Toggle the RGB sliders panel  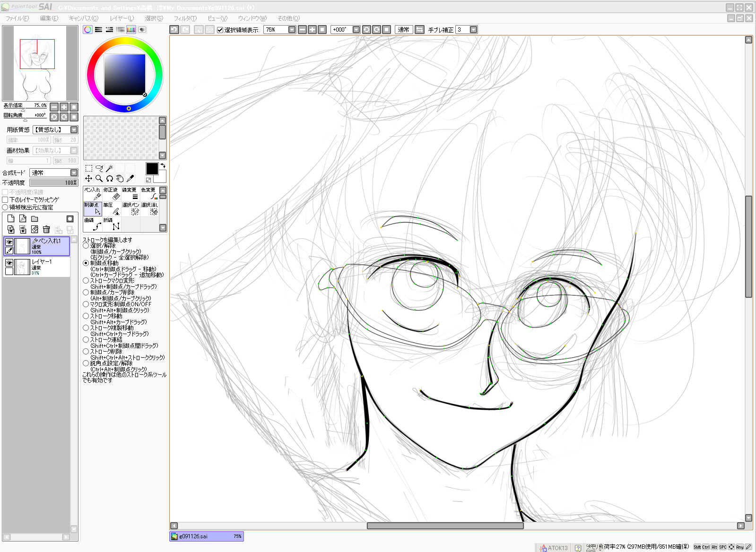pos(98,29)
